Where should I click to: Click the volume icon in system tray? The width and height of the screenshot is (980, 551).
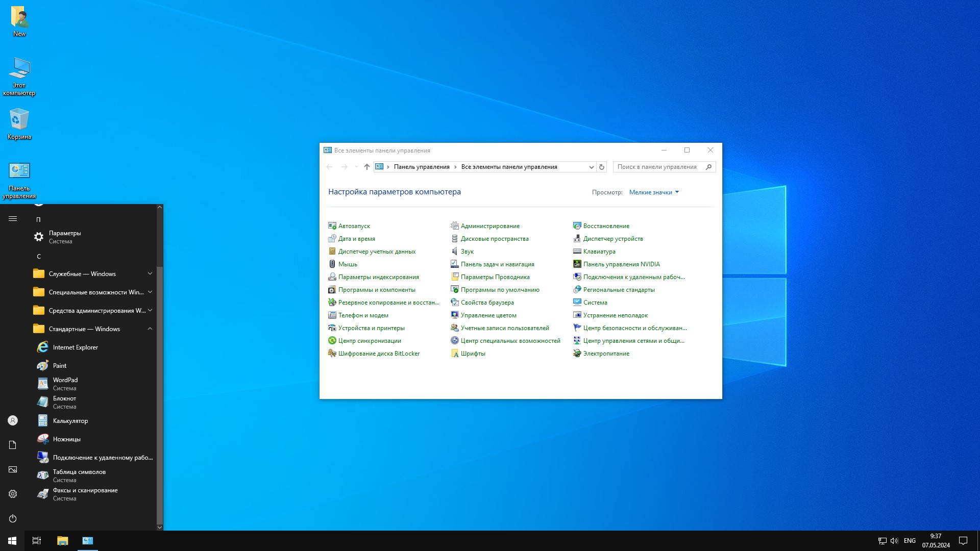[894, 541]
